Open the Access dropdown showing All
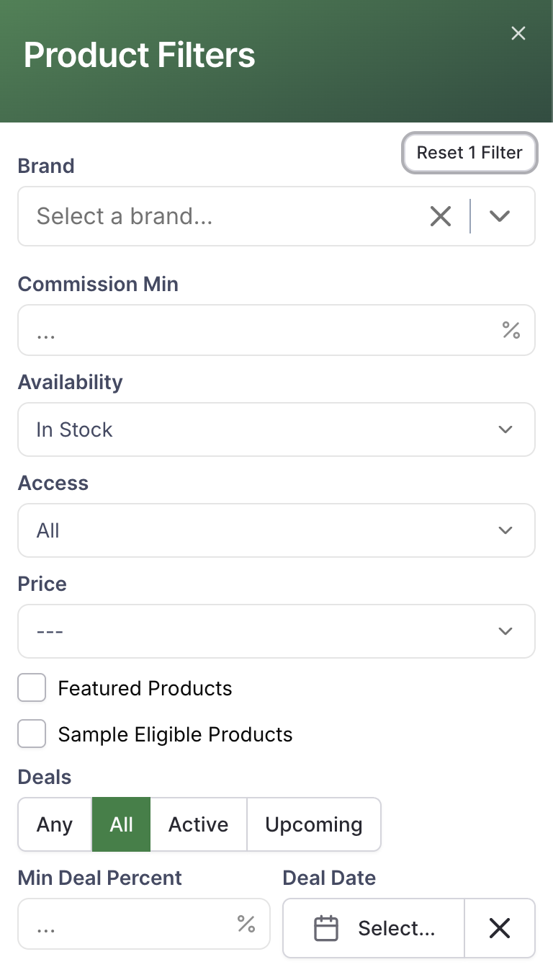 tap(276, 530)
